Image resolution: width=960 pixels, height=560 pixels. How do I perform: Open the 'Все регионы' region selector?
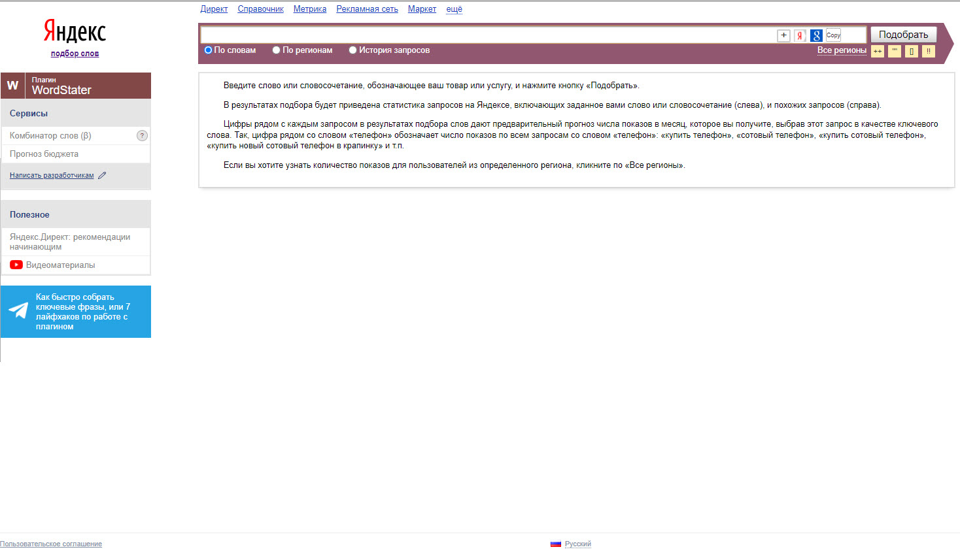click(x=842, y=50)
